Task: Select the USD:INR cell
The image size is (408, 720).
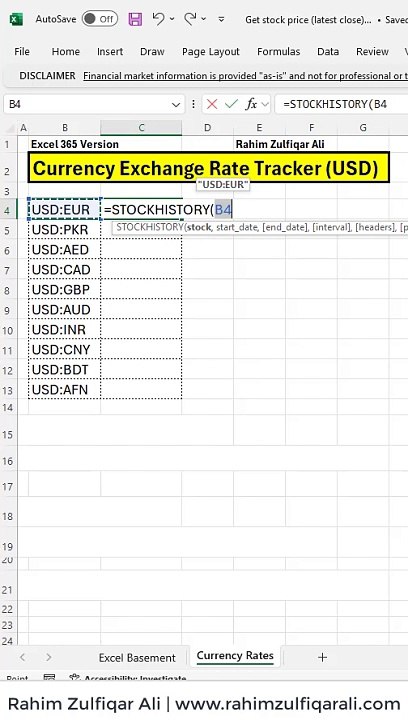Action: pyautogui.click(x=65, y=330)
